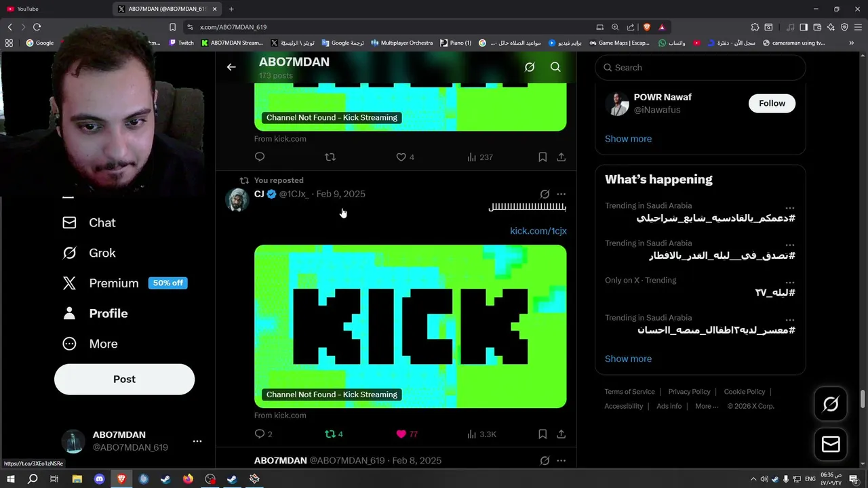View analytics of the 237-view post
868x488 pixels.
pyautogui.click(x=479, y=157)
